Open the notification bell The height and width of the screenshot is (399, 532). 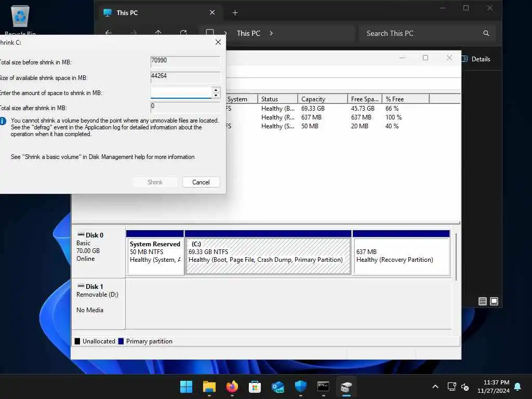tap(518, 387)
